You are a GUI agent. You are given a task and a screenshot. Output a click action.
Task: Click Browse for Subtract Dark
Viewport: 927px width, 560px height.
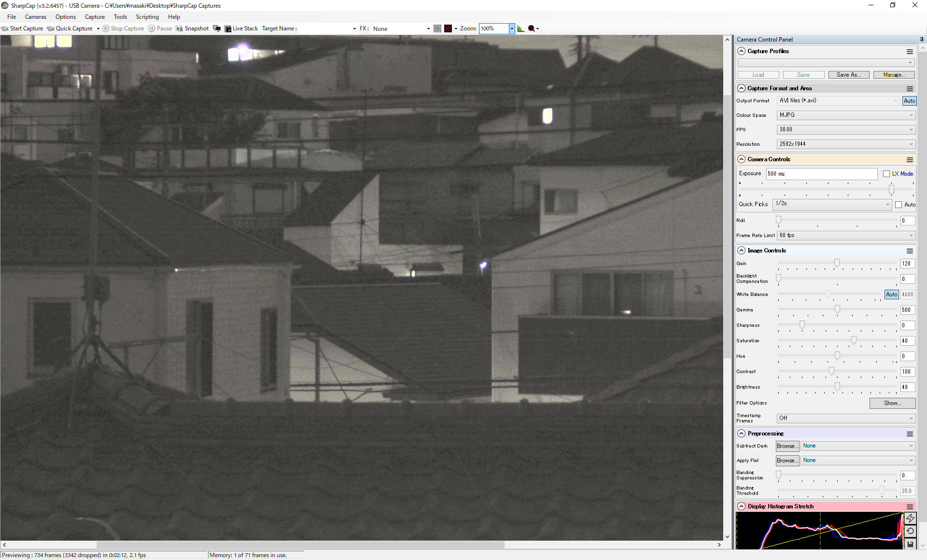click(x=787, y=446)
